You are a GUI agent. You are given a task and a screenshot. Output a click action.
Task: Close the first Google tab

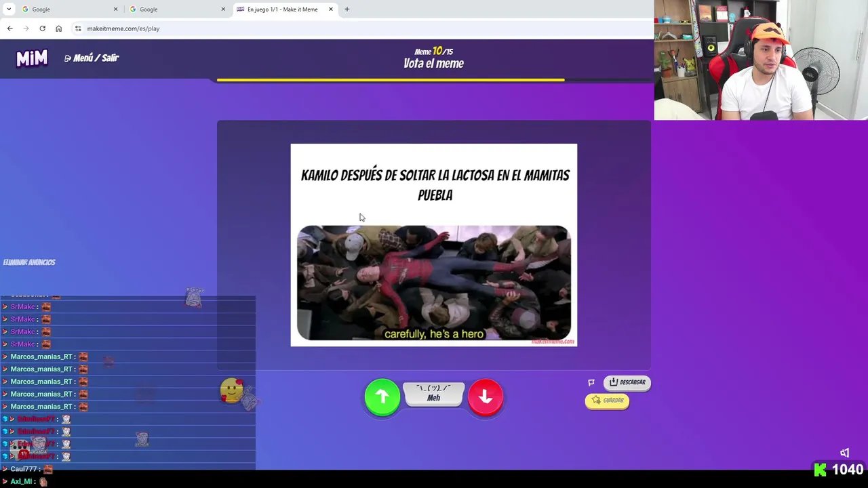[x=115, y=9]
